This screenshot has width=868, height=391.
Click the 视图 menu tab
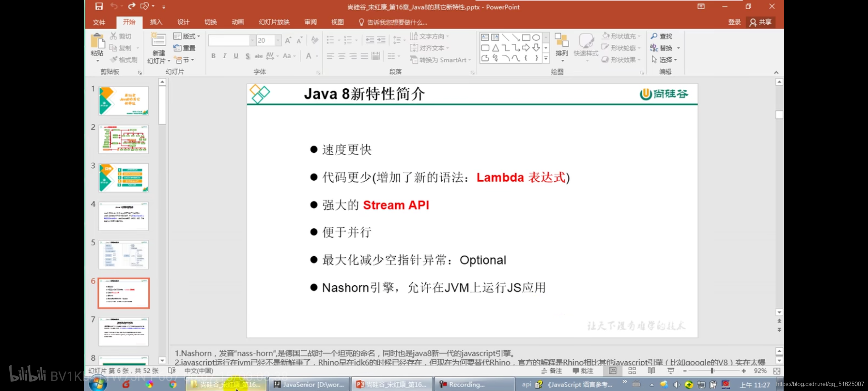338,22
